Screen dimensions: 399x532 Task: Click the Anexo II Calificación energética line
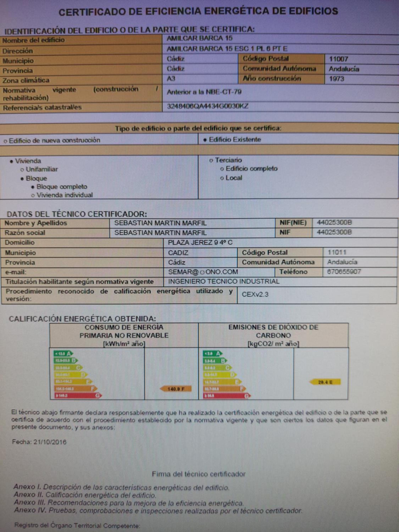85,495
